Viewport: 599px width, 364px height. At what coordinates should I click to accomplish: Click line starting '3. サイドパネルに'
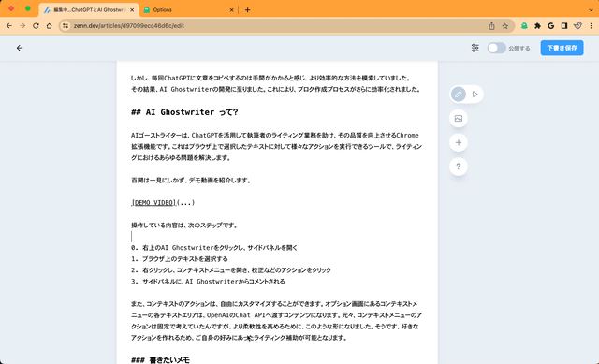click(208, 282)
